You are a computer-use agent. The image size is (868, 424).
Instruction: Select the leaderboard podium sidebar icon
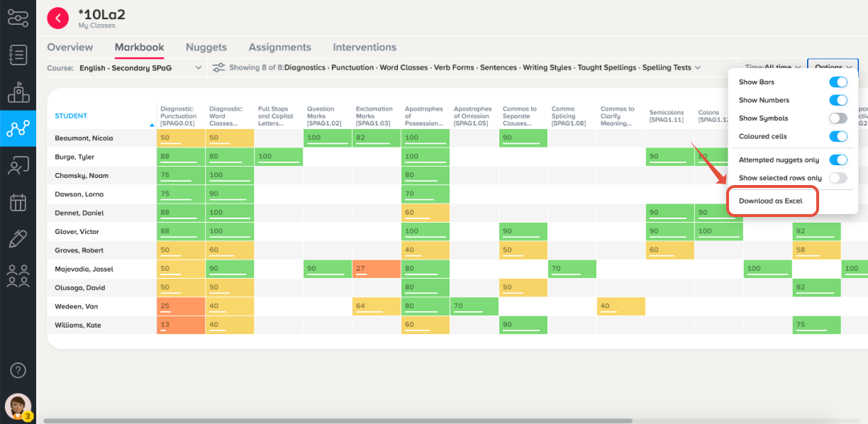coord(18,91)
